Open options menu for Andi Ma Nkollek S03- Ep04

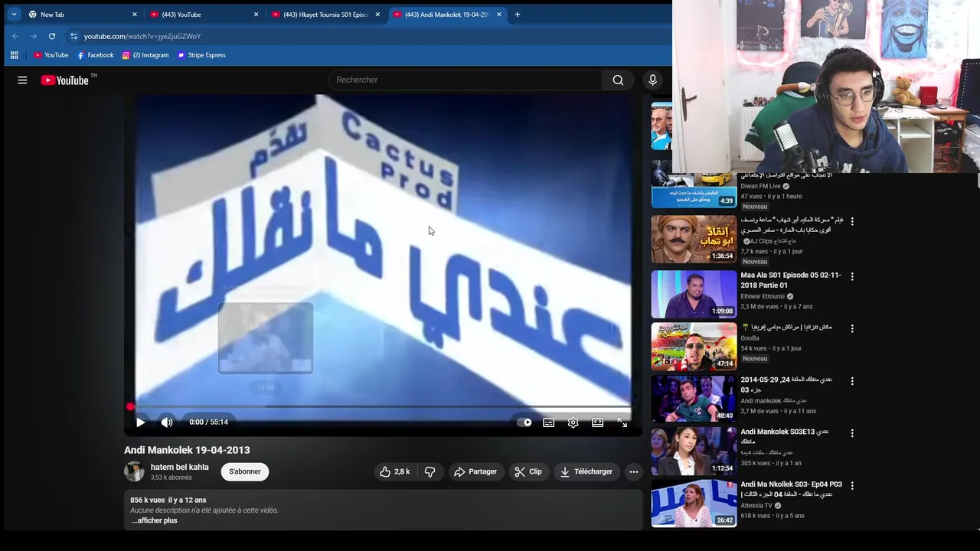[852, 485]
